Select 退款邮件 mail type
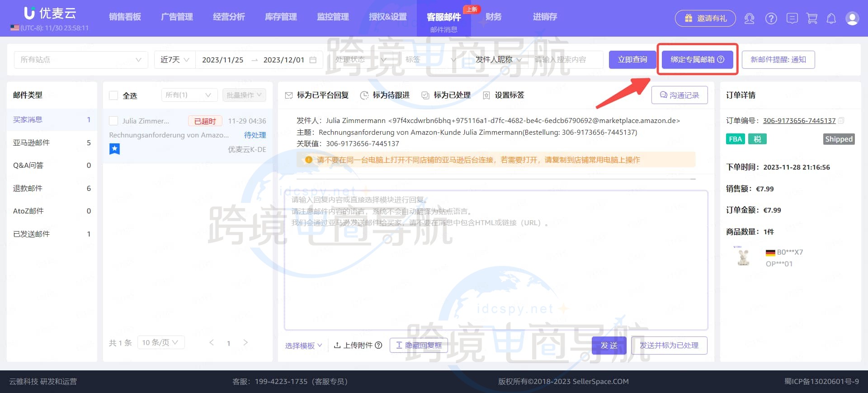 point(52,188)
